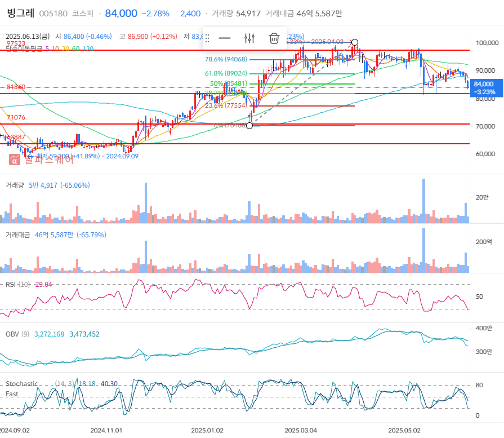Click the 400만 OBV axis label

[x=484, y=328]
